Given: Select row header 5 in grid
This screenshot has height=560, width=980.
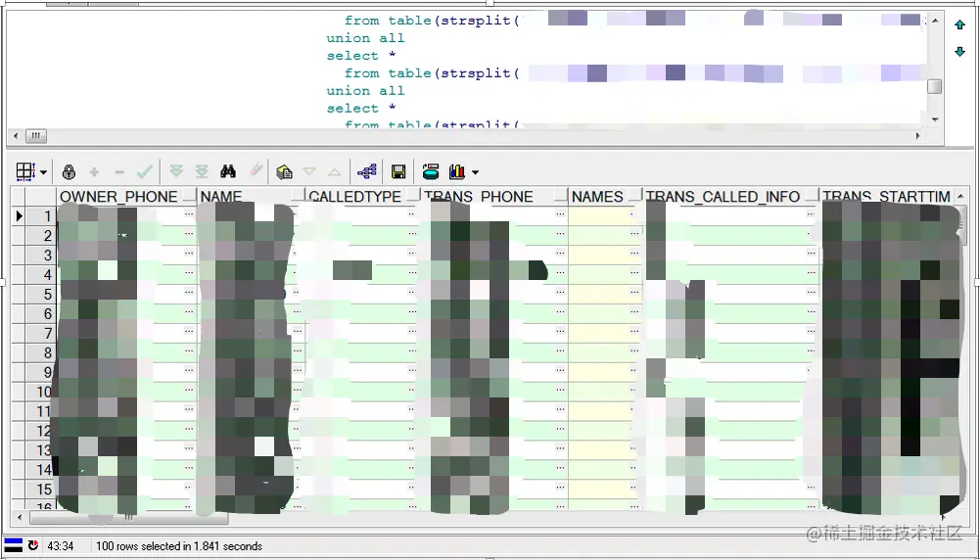Looking at the screenshot, I should click(40, 294).
